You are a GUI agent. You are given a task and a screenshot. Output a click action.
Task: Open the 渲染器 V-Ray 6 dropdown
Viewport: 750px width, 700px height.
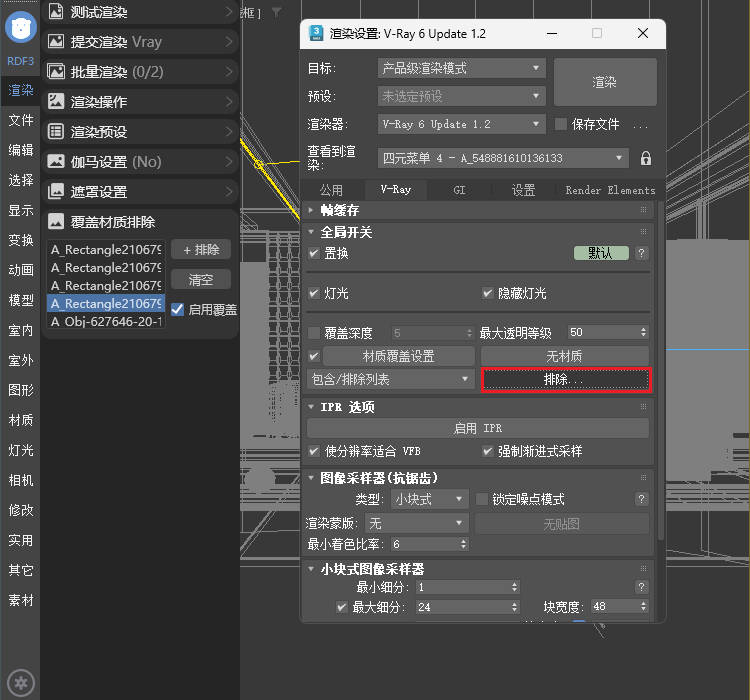pos(462,124)
